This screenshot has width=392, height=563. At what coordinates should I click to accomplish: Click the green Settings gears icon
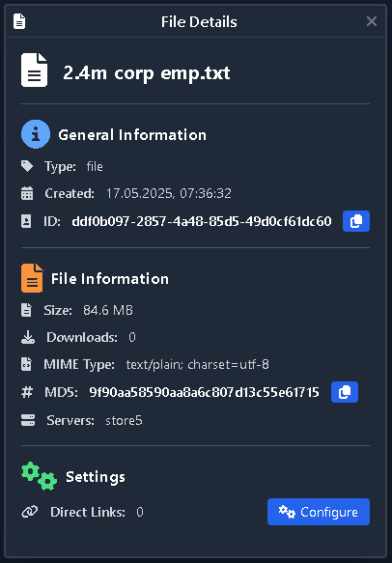pos(40,476)
